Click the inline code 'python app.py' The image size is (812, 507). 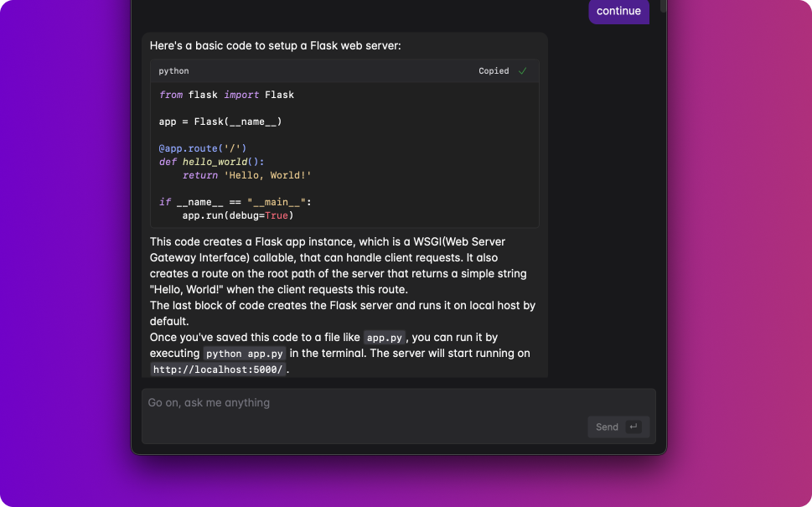point(245,354)
